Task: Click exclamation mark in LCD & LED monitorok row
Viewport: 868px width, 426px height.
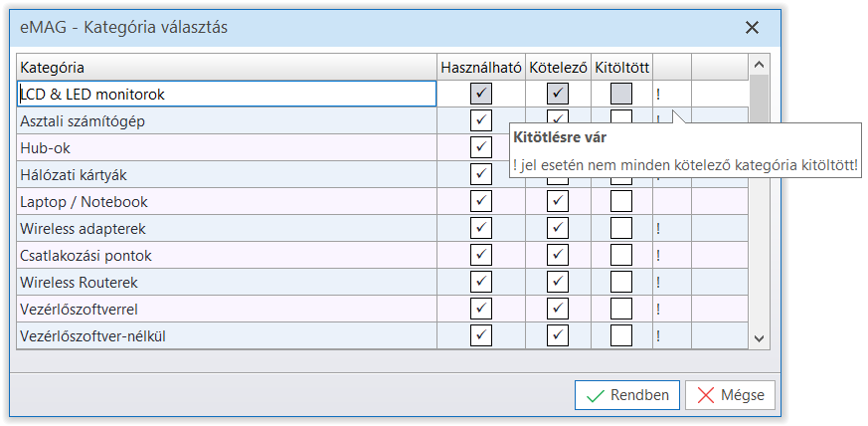Action: [658, 95]
